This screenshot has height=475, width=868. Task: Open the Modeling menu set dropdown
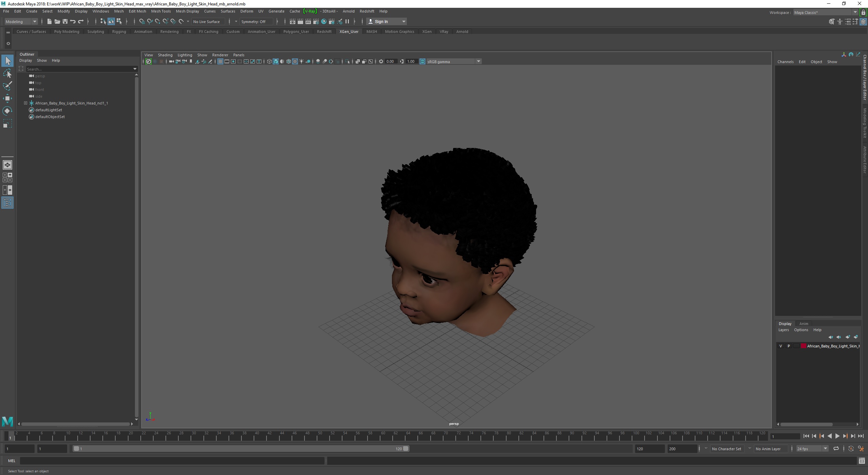point(21,21)
